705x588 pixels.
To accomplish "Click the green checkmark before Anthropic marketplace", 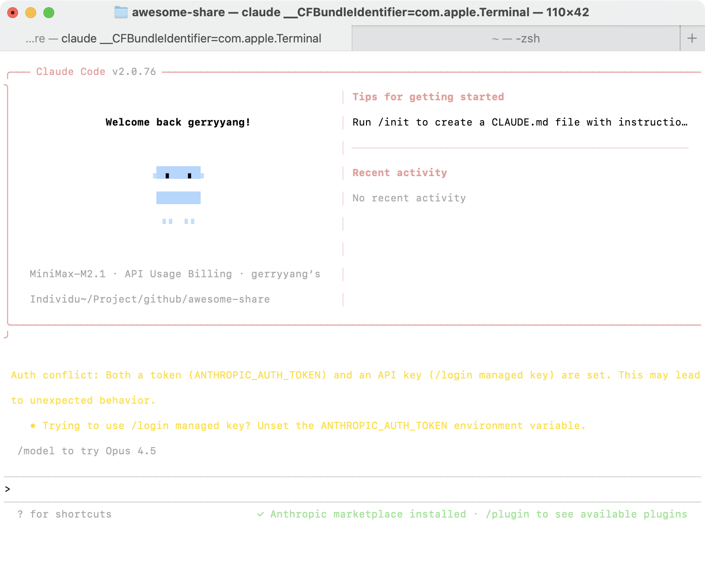I will pyautogui.click(x=261, y=514).
